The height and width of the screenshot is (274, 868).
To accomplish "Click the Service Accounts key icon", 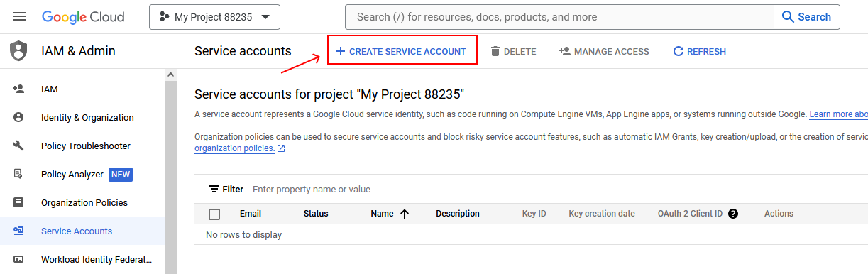I will (18, 231).
